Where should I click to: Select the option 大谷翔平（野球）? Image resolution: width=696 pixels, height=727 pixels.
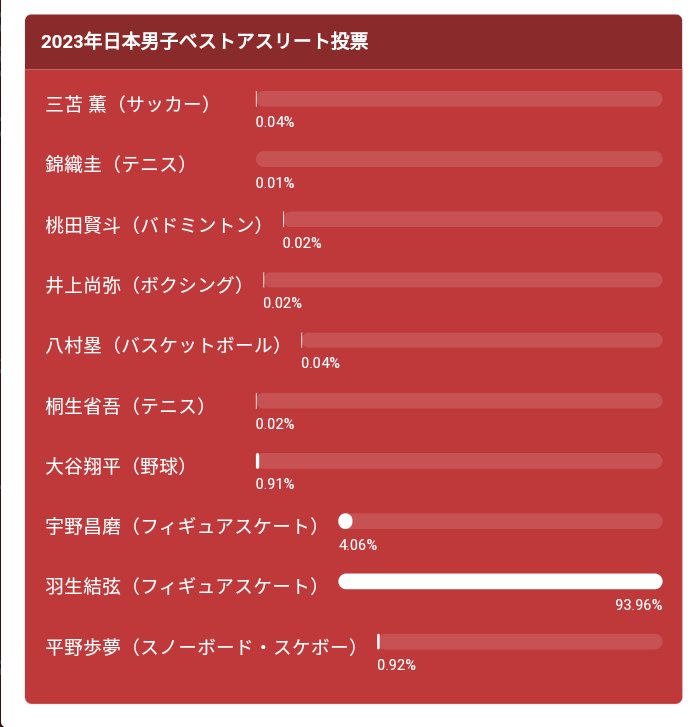[x=115, y=466]
